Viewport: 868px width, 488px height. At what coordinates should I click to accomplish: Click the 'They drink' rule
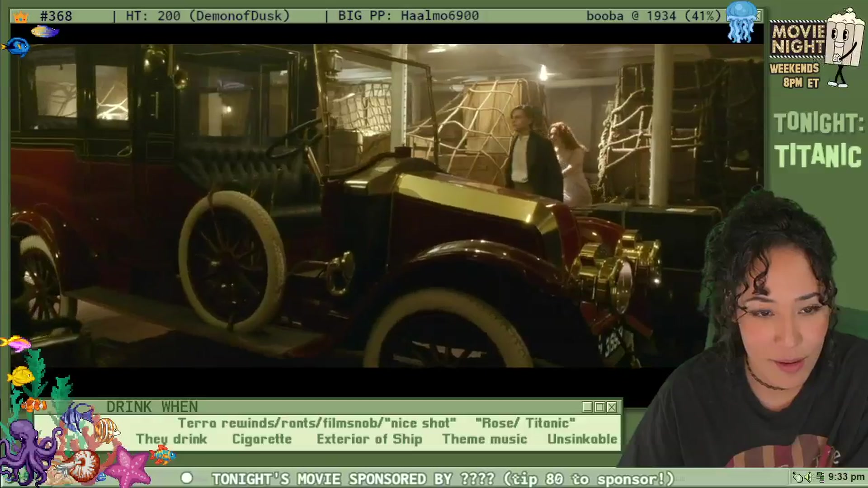click(x=172, y=439)
